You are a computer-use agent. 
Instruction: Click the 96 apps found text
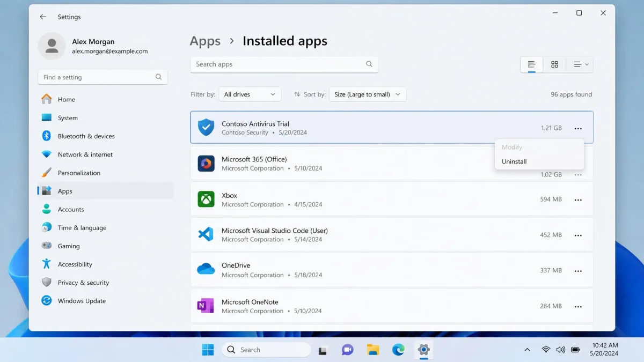point(572,94)
